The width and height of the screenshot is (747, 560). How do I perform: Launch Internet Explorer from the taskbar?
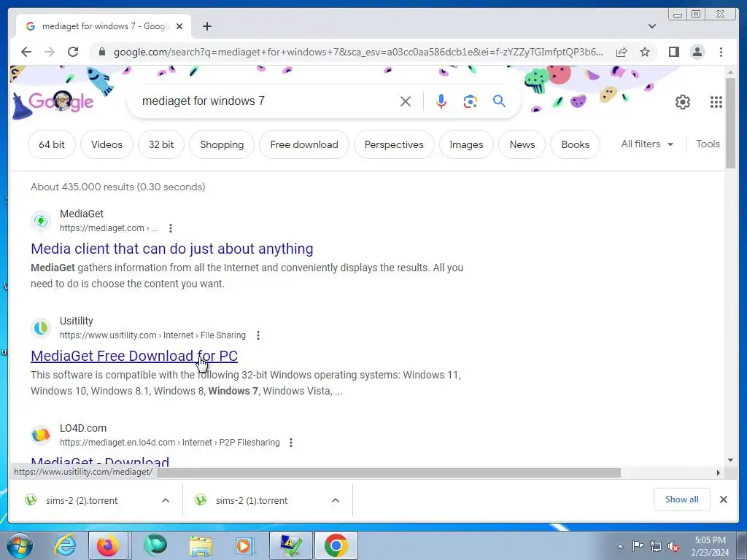point(65,545)
